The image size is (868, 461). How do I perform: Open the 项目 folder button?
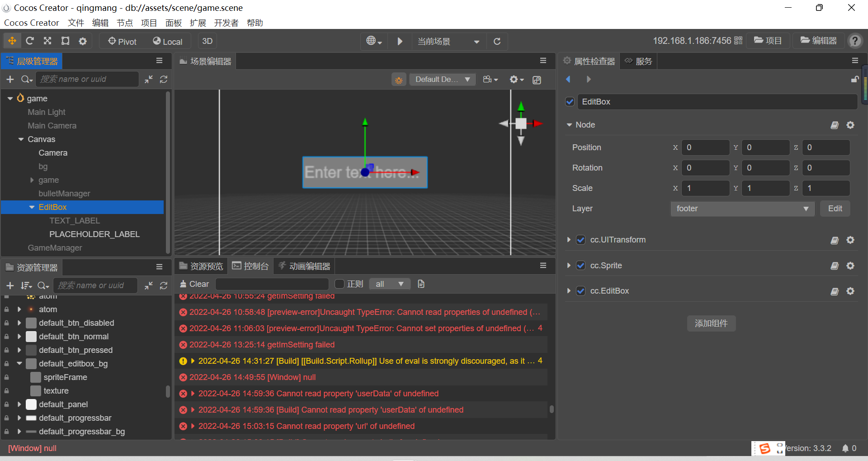pyautogui.click(x=768, y=41)
